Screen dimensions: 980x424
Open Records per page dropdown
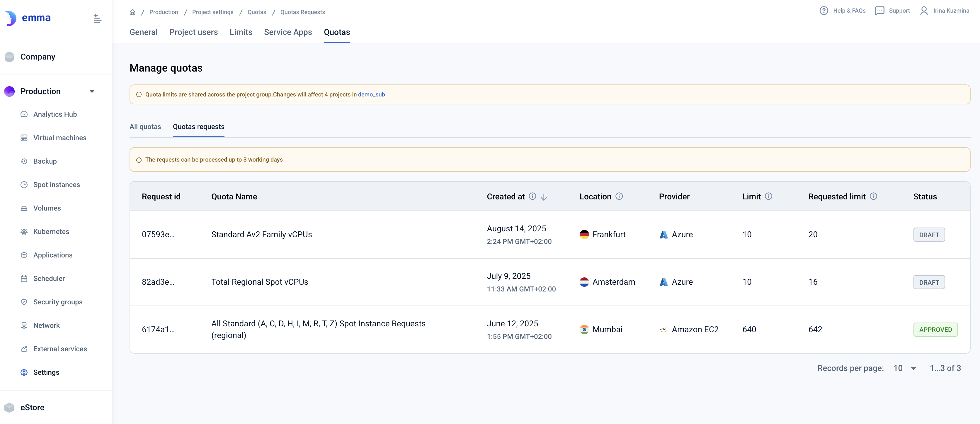[905, 368]
